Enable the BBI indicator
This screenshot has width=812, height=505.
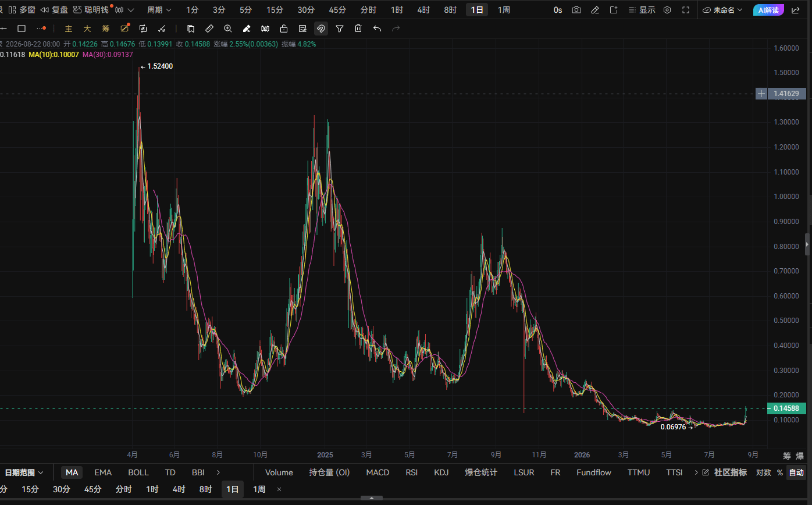pos(198,472)
